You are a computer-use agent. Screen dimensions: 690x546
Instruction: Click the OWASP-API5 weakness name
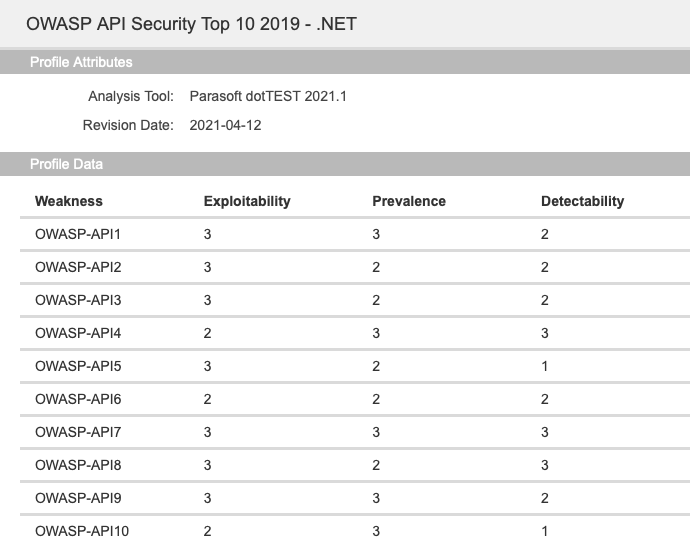(78, 366)
